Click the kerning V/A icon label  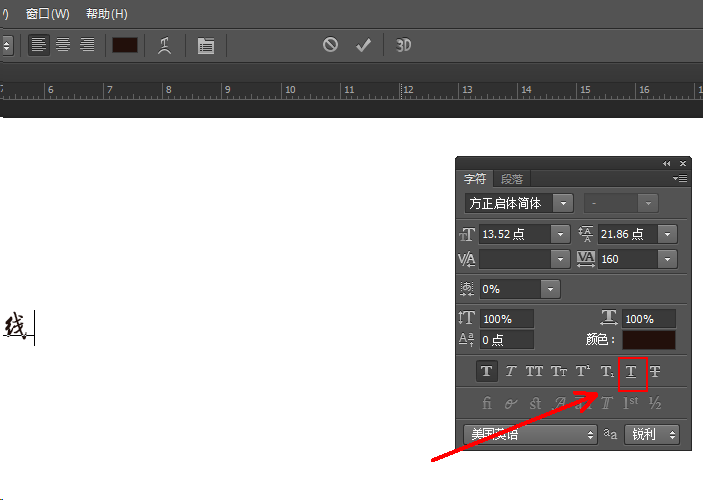tap(467, 259)
